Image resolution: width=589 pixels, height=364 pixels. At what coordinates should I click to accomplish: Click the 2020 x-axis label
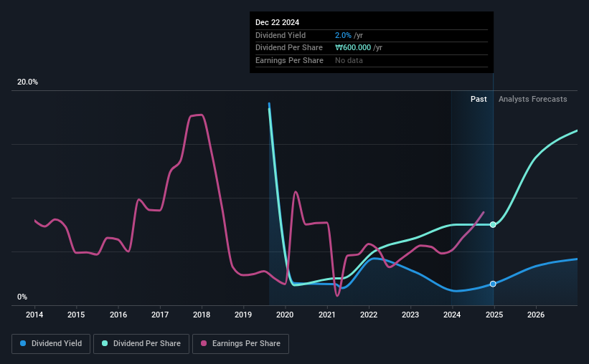(285, 315)
